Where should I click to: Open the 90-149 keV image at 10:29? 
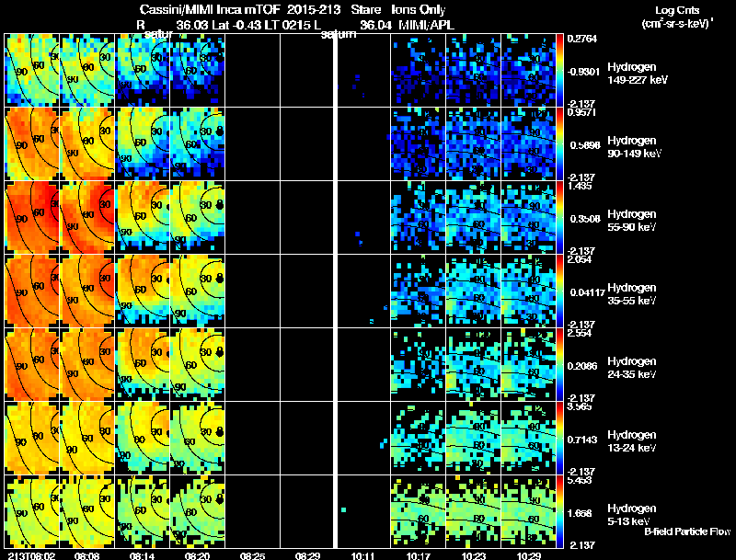tap(528, 144)
